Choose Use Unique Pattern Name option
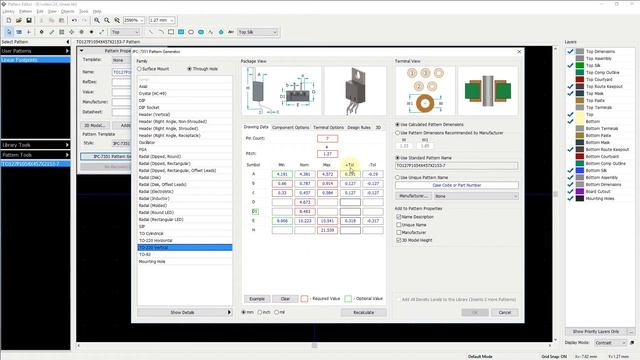640x360 pixels. pyautogui.click(x=397, y=178)
